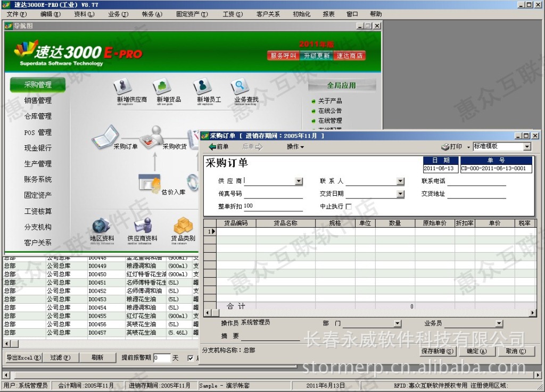Open the 初始化 menu
This screenshot has width=545, height=392.
click(x=301, y=14)
